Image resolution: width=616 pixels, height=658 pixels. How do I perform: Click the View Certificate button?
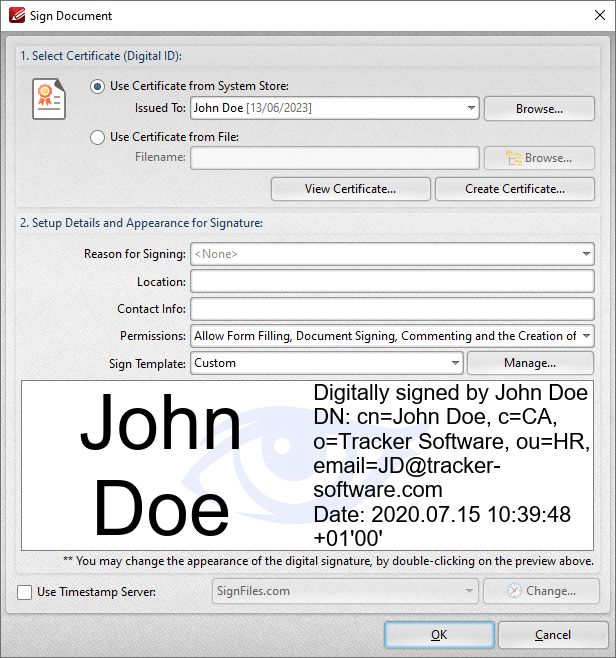click(350, 189)
